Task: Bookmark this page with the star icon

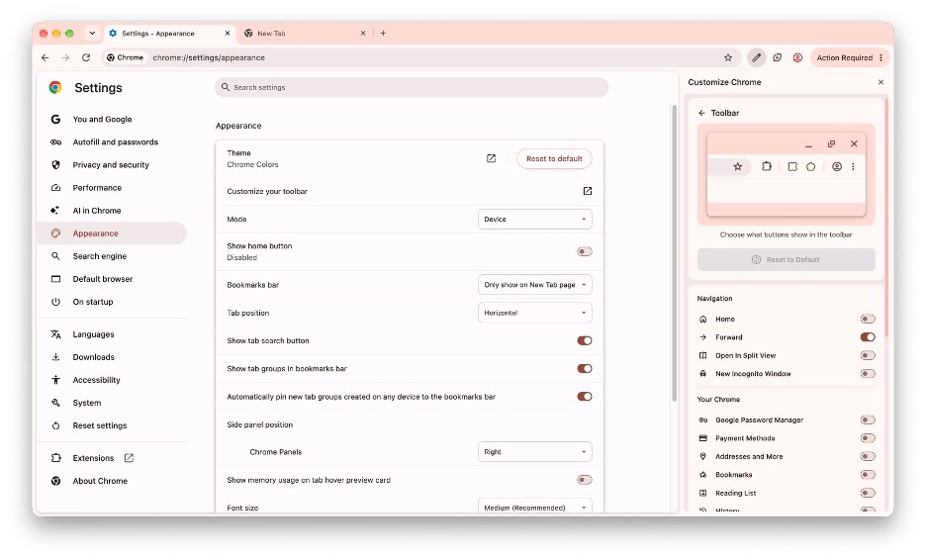Action: (727, 58)
